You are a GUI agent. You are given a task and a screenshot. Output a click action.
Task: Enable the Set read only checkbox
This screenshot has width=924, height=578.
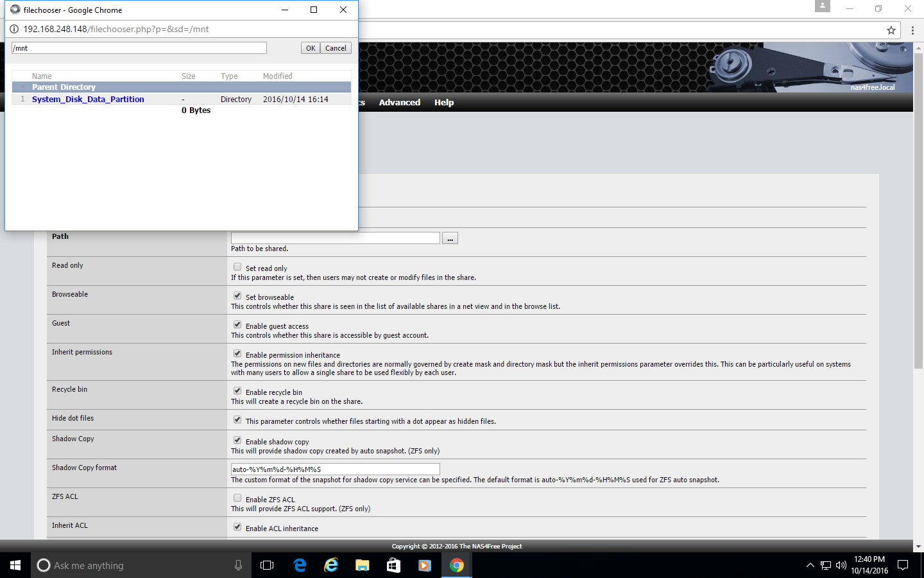237,267
